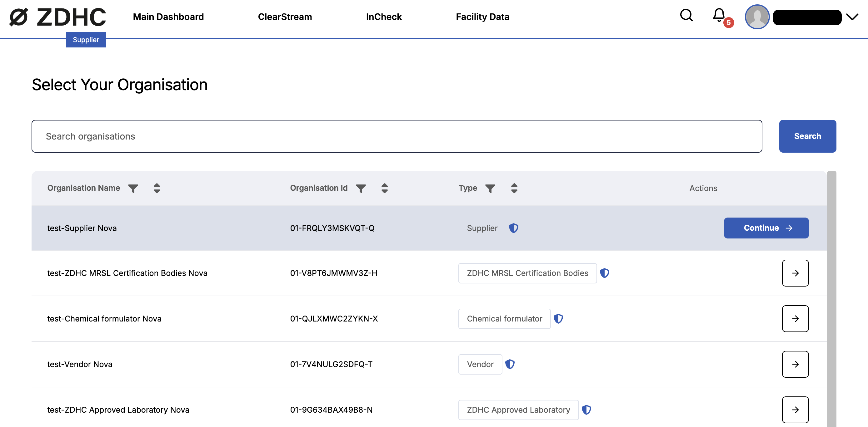
Task: Click shield icon beside ZDHC Approved Laboratory
Action: pos(586,410)
